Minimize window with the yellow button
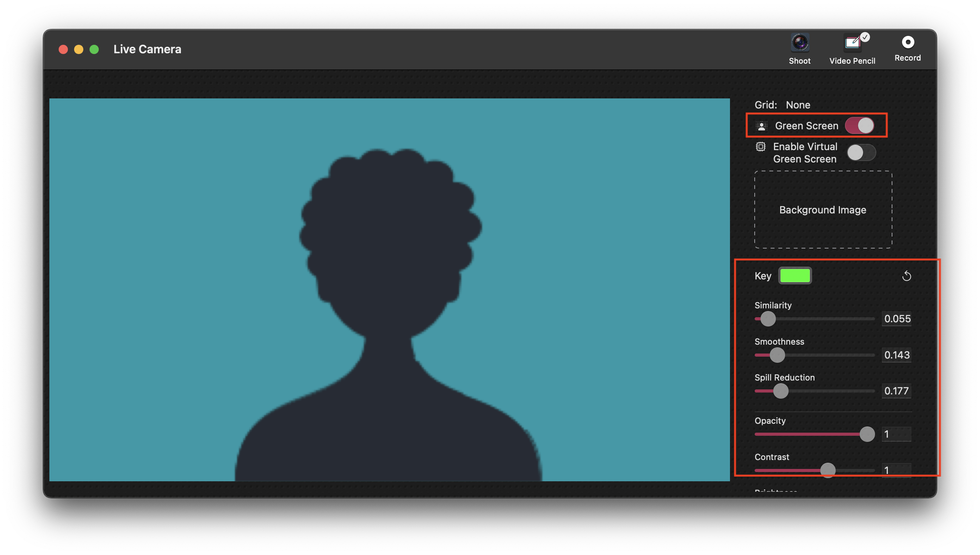This screenshot has height=555, width=980. (79, 49)
